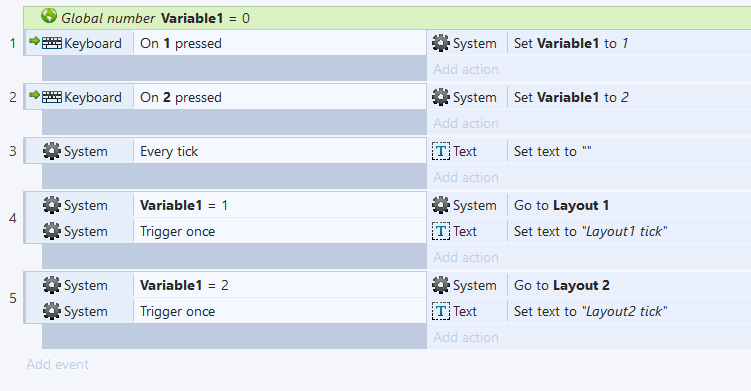Select keyboard icon in event 1
Image resolution: width=751 pixels, height=391 pixels.
52,43
